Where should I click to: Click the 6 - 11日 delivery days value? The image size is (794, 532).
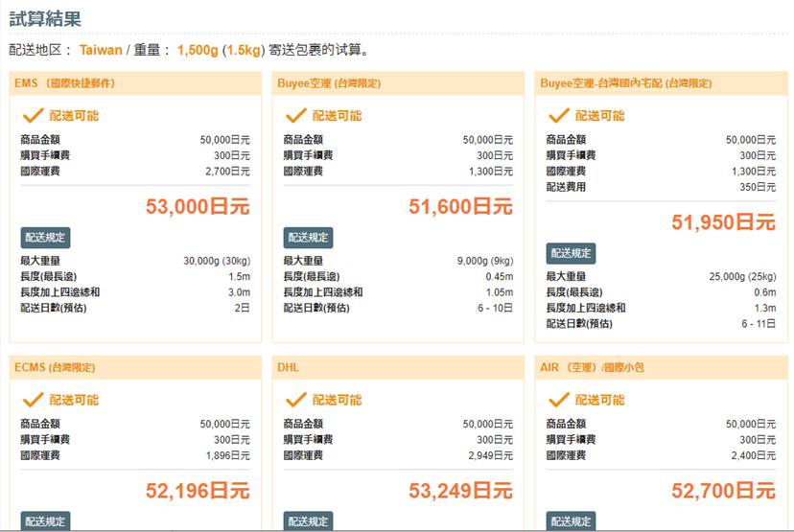click(759, 323)
